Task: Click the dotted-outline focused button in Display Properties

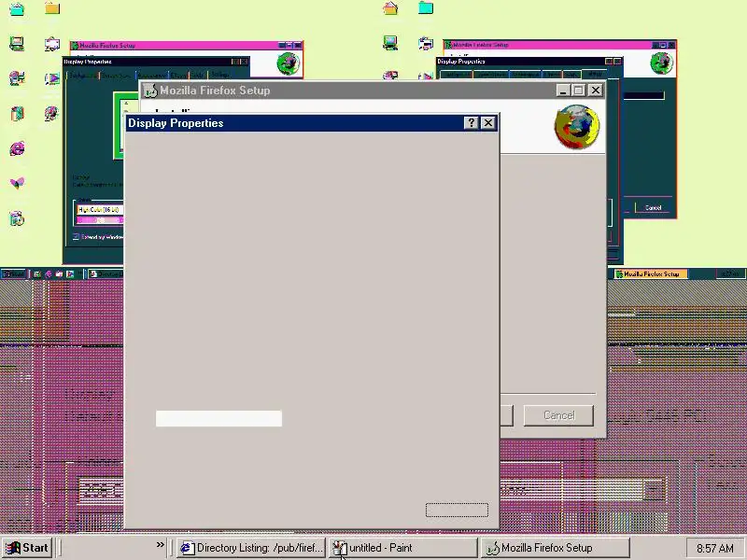Action: [x=457, y=510]
